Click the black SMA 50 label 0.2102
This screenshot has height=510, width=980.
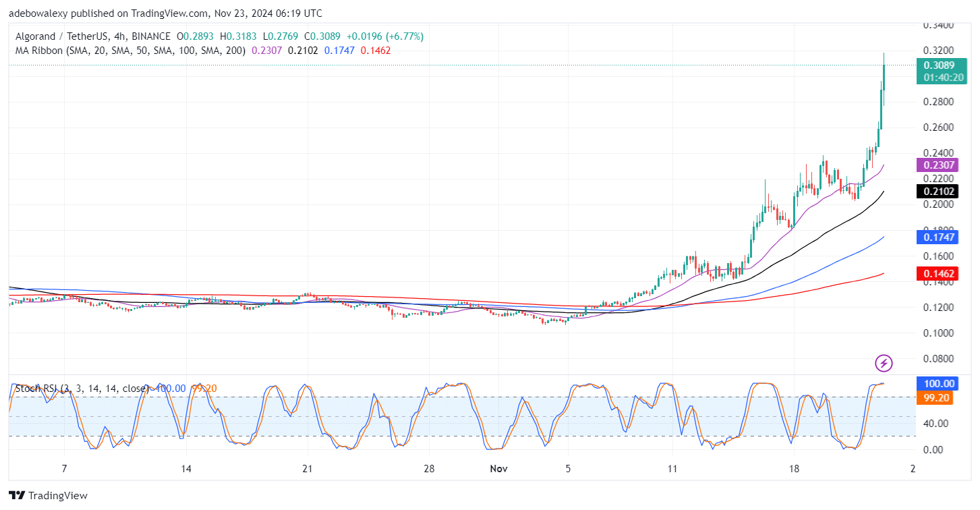click(938, 191)
